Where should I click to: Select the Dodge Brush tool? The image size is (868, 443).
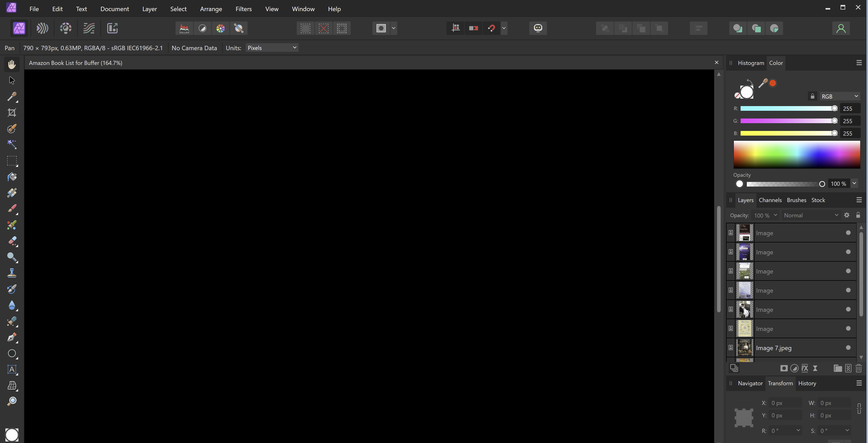pyautogui.click(x=12, y=257)
